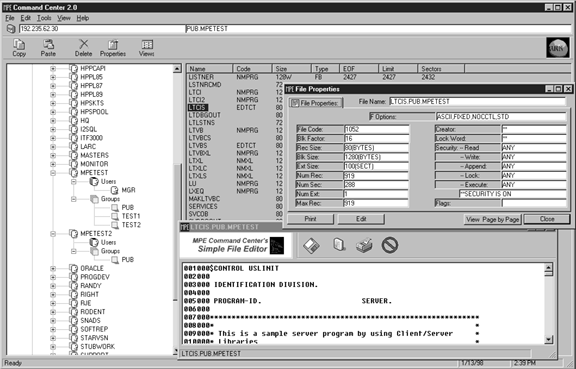The height and width of the screenshot is (369, 576).
Task: Click the document copy icon in Simple File Editor
Action: click(x=339, y=245)
